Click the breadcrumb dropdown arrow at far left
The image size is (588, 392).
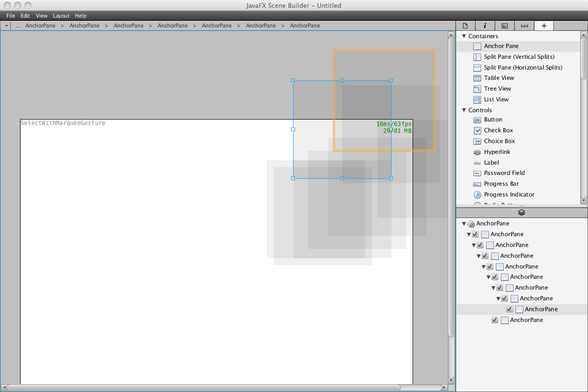[x=6, y=25]
